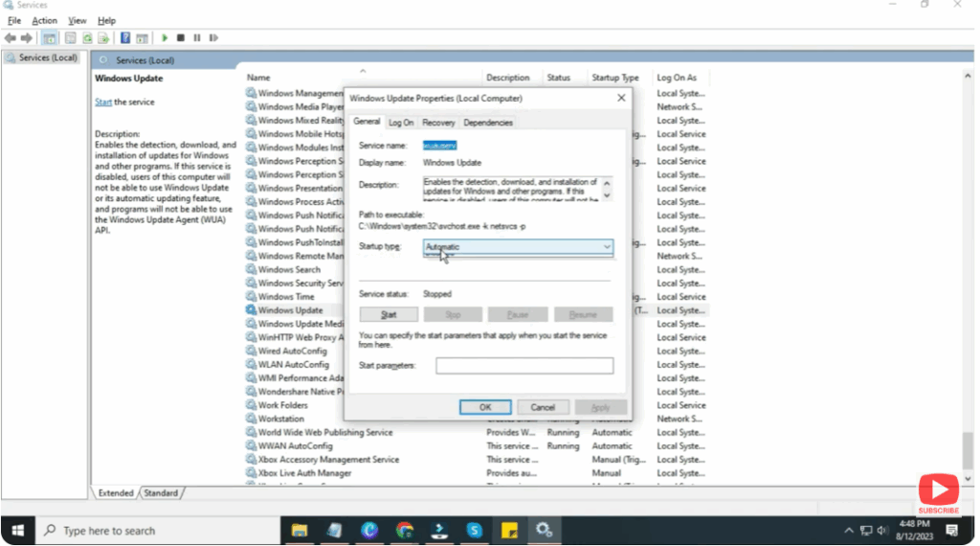Click the blue Help question-mark toolbar icon
This screenshot has width=980, height=546.
pyautogui.click(x=125, y=37)
